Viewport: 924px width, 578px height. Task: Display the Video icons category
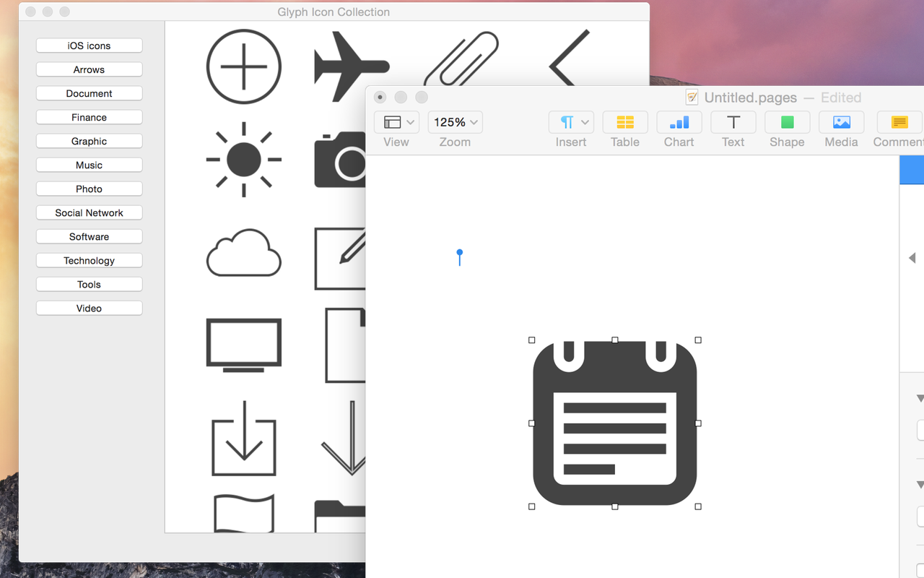[90, 308]
